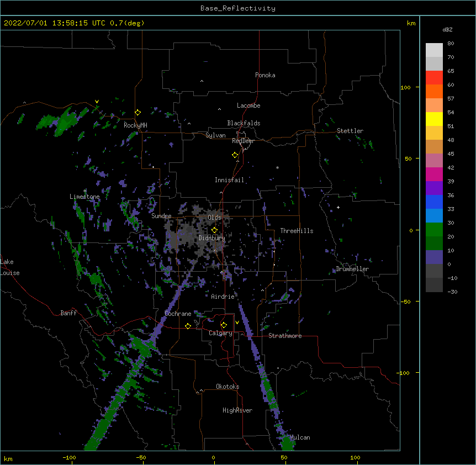Viewport: 476px width, 465px height.
Task: Pick the light gray 70-80 dBZ swatch
Action: click(434, 50)
